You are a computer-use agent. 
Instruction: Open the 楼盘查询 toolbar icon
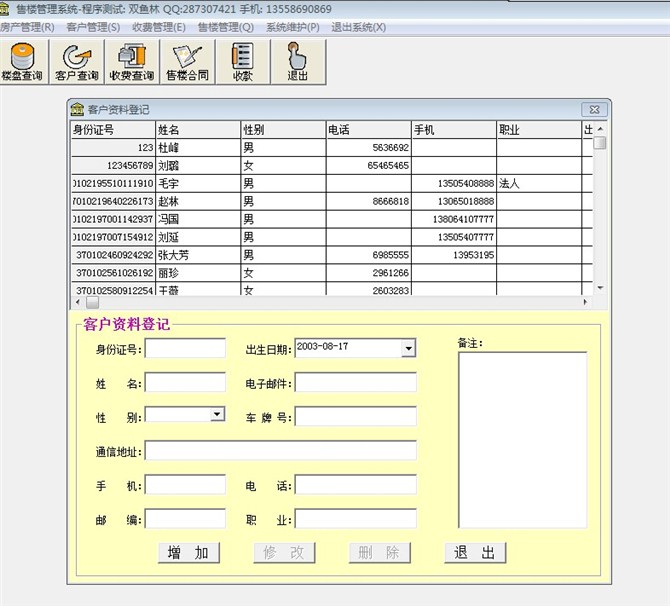point(22,61)
